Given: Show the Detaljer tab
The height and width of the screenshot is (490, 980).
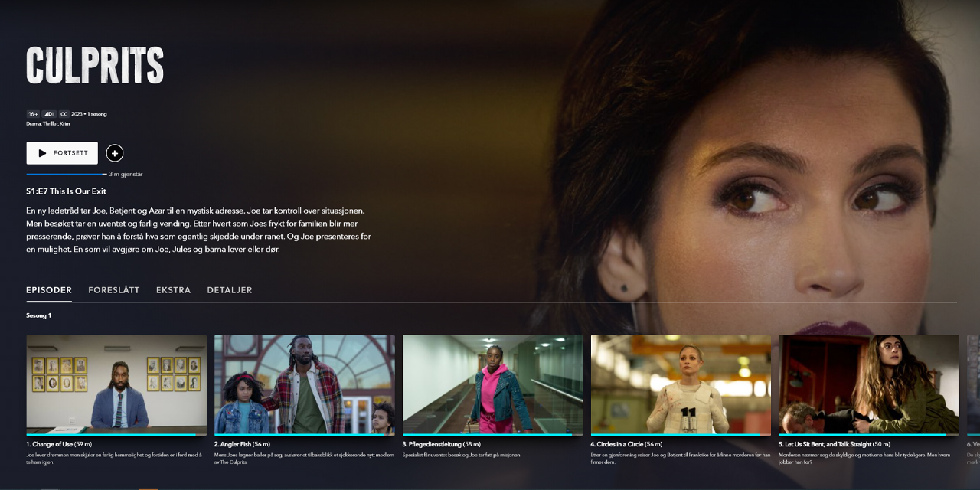Looking at the screenshot, I should coord(230,290).
